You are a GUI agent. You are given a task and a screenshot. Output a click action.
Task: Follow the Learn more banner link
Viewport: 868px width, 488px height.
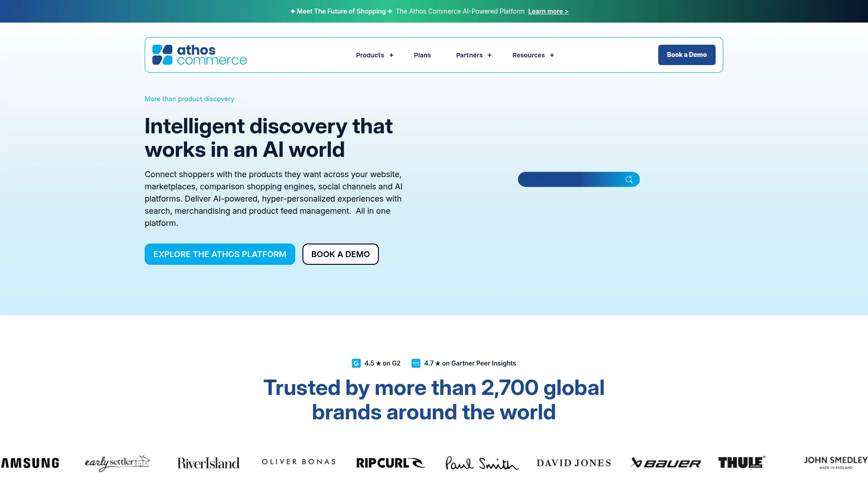click(x=548, y=11)
